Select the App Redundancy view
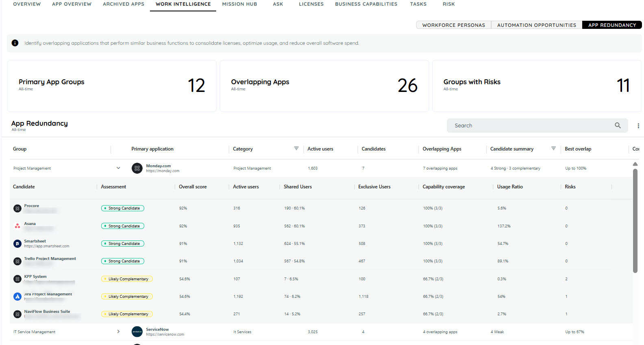 point(612,25)
